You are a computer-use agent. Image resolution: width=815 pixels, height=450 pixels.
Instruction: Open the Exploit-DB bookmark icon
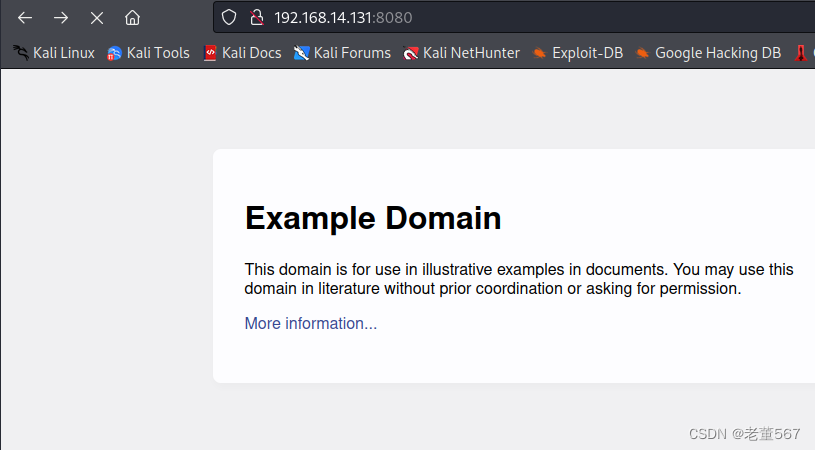[540, 53]
